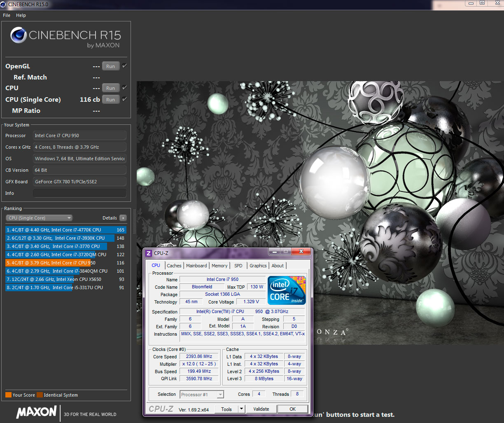Click the Info input field
The height and width of the screenshot is (423, 504).
click(79, 193)
